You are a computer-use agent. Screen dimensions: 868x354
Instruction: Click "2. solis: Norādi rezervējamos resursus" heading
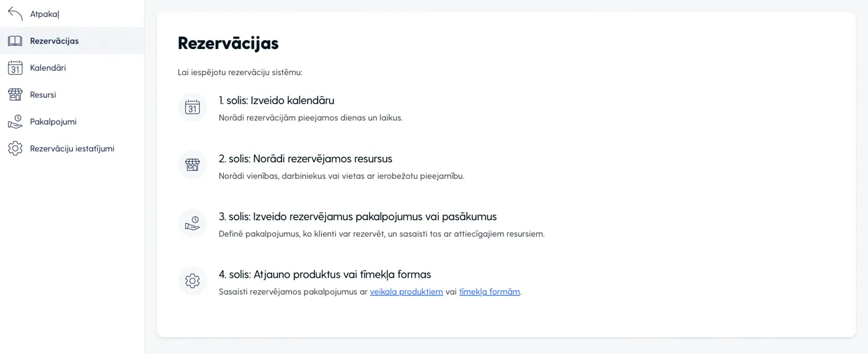305,159
